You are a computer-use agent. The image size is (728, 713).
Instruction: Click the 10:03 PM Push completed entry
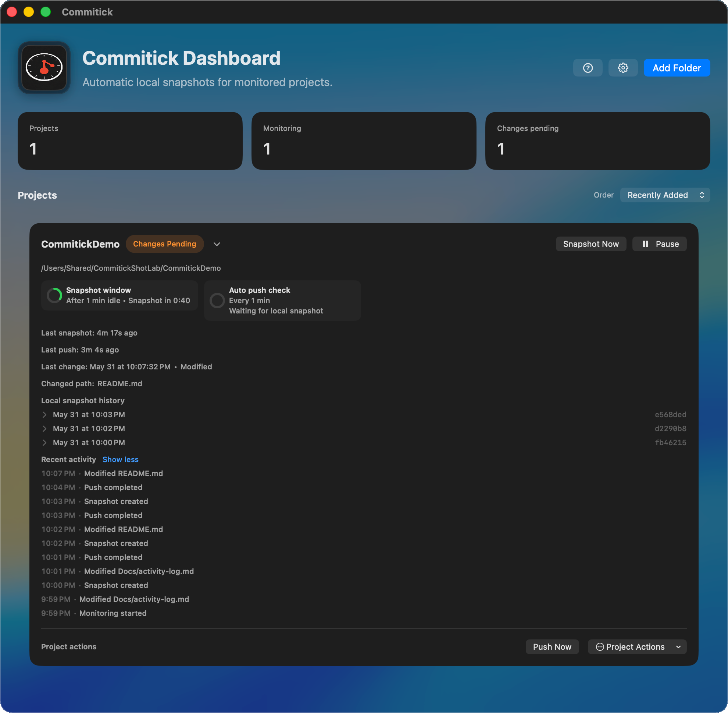(x=92, y=515)
